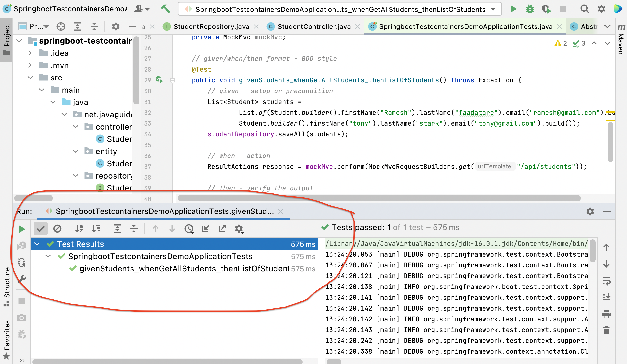Close the StudentController.java tab

click(x=358, y=26)
